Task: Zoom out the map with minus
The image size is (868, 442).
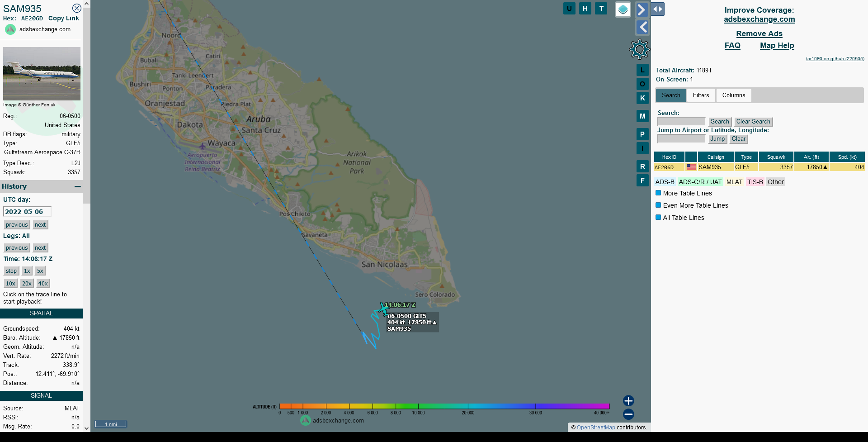Action: point(628,414)
